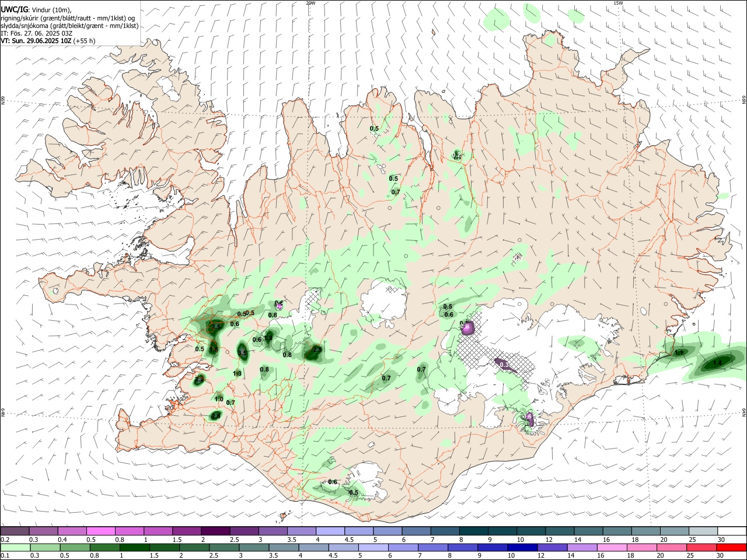
Task: Select the darkest purple 2–2.5 swatch in upper legend row
Action: coord(215,531)
